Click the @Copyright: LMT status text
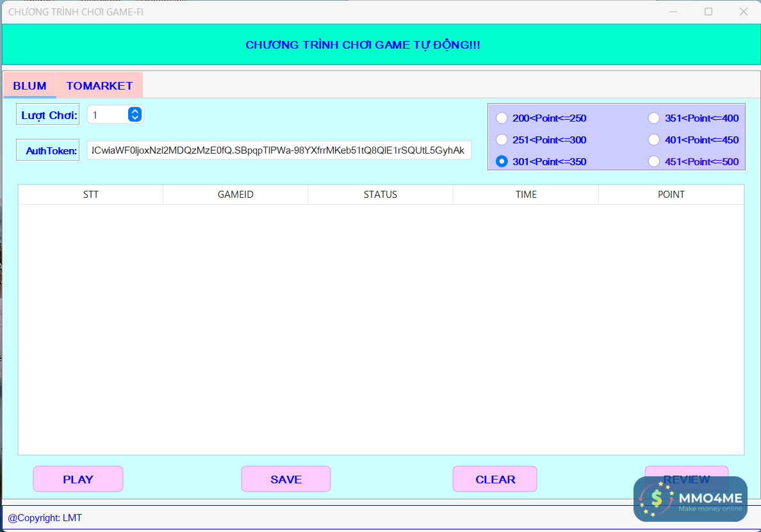Viewport: 761px width, 532px height. point(45,518)
